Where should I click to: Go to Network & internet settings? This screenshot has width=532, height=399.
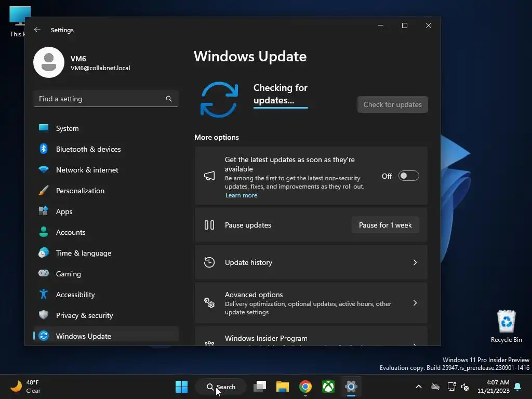pos(106,170)
